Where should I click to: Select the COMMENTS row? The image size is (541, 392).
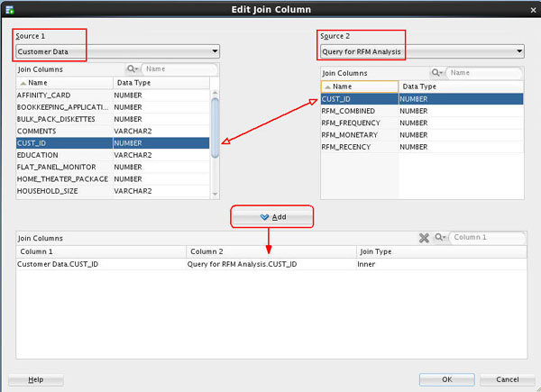click(113, 131)
